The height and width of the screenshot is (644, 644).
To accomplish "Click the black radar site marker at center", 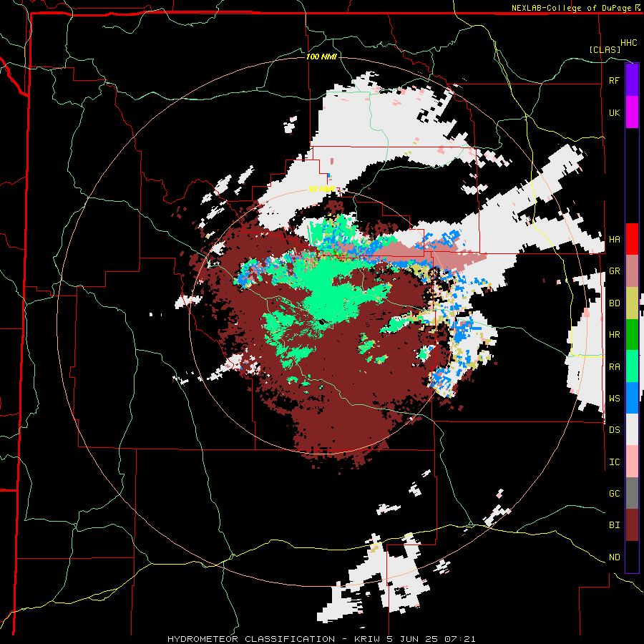I will coord(322,321).
